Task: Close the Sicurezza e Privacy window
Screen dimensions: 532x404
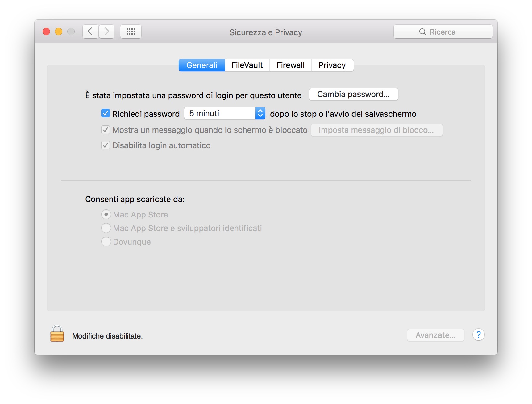Action: pyautogui.click(x=46, y=32)
